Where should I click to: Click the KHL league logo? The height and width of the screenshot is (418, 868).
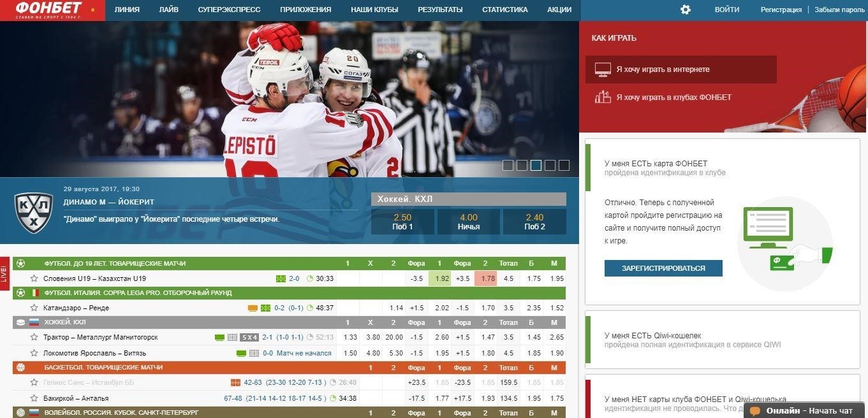pos(33,213)
